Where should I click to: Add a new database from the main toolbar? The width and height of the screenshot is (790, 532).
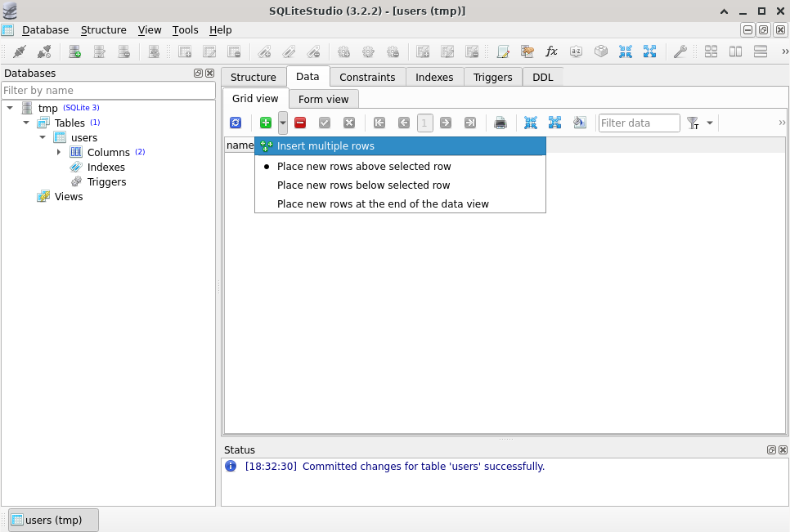pyautogui.click(x=74, y=51)
